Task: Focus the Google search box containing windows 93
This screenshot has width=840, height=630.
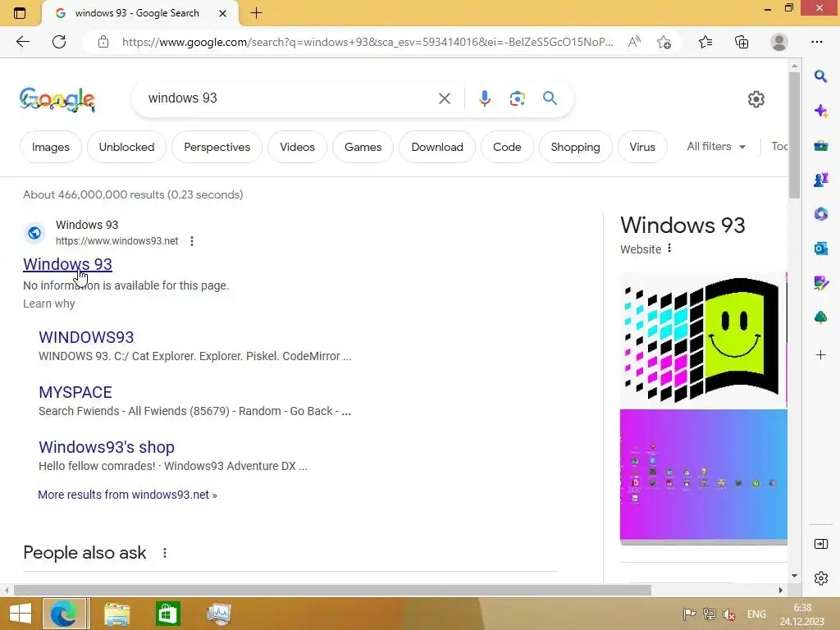Action: pos(290,98)
